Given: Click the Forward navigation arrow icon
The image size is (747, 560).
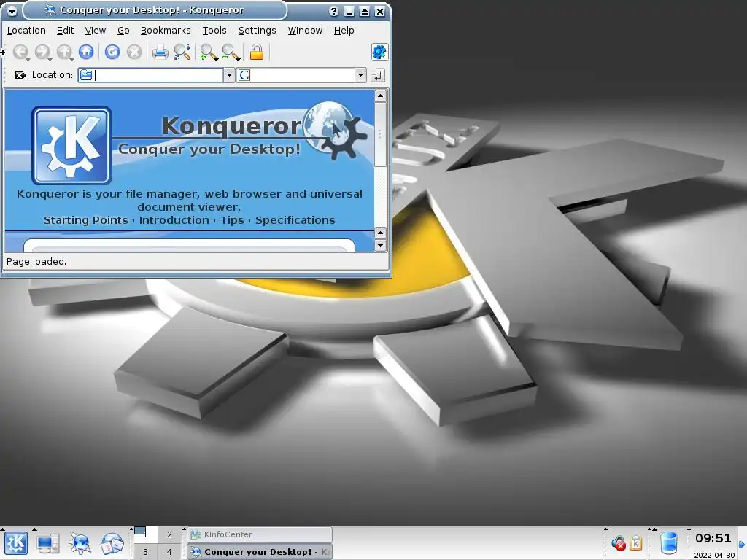Looking at the screenshot, I should pos(42,52).
